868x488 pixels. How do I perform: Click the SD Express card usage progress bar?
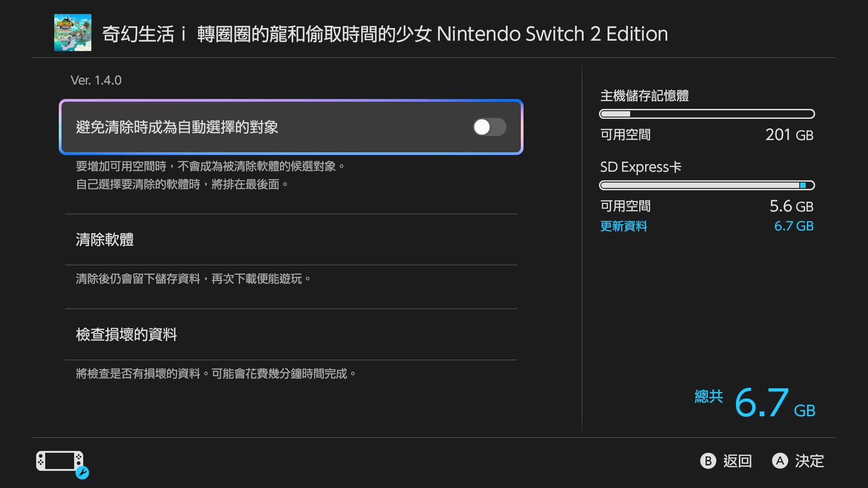click(x=707, y=185)
